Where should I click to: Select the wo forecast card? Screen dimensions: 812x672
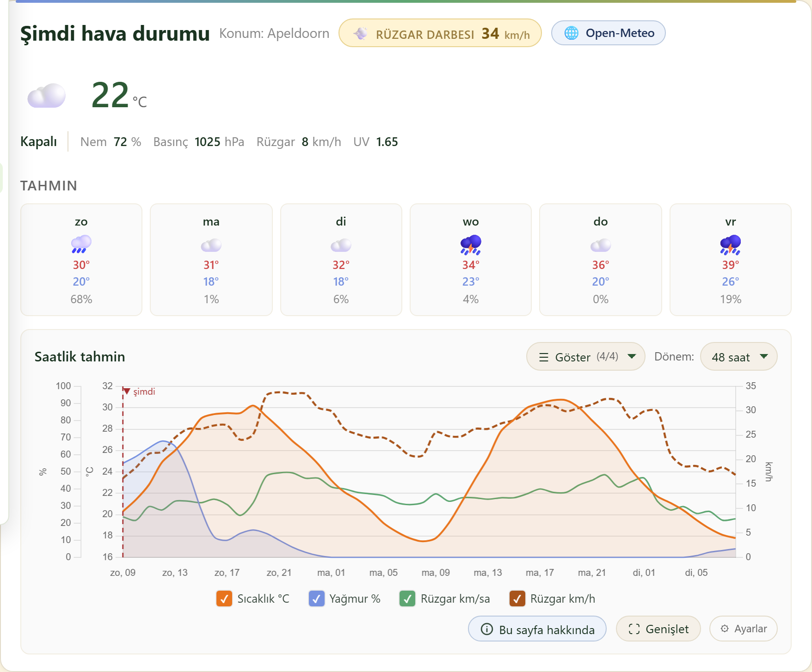coord(471,260)
